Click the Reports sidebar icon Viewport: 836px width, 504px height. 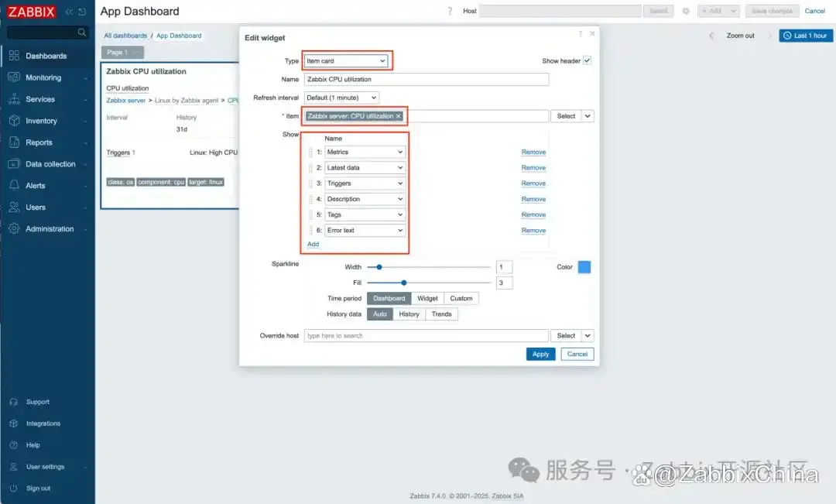(15, 142)
